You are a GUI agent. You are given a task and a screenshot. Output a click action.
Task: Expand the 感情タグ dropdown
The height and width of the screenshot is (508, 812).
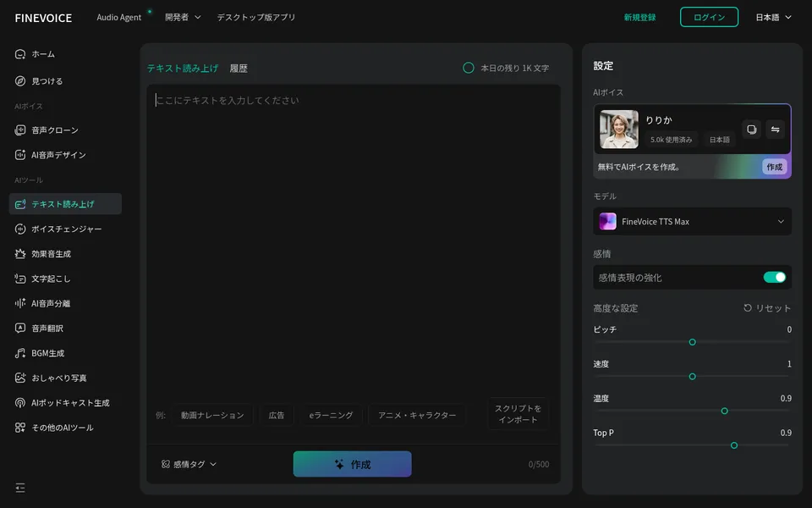click(x=189, y=464)
